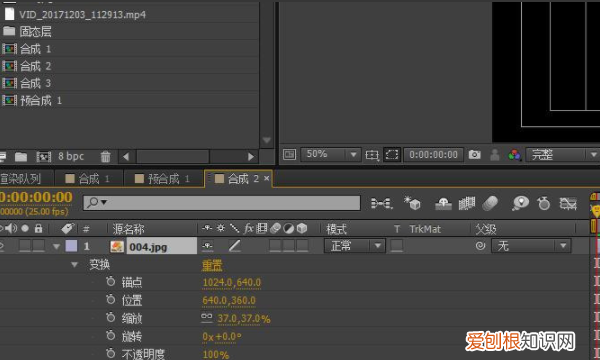Open grid and guide options icon

(372, 155)
